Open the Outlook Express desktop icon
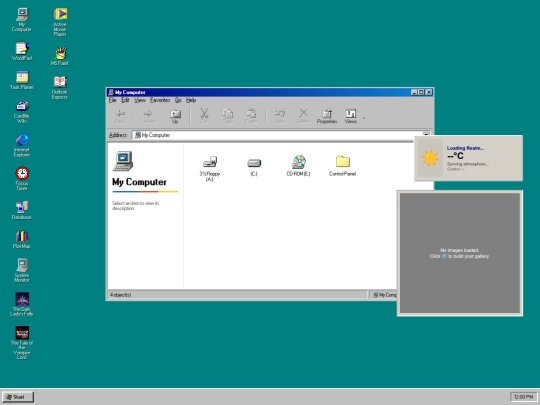540x405 pixels. (60, 87)
